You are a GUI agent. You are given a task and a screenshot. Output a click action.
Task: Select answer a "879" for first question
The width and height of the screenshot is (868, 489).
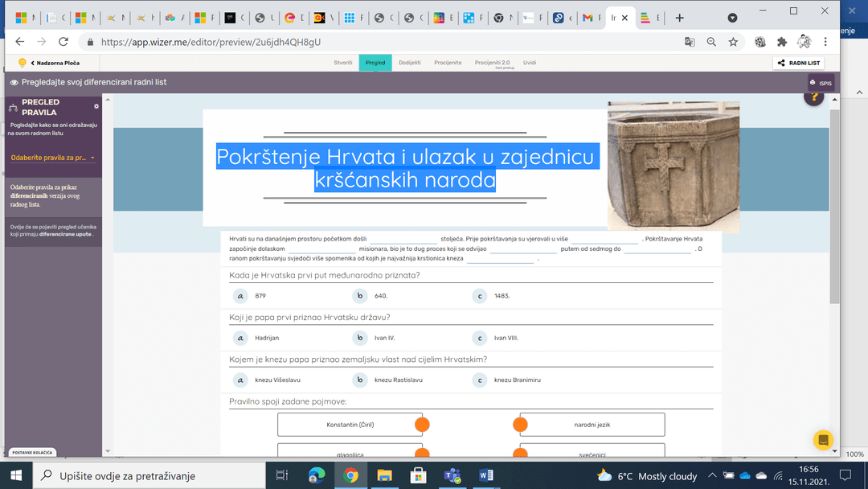point(240,296)
